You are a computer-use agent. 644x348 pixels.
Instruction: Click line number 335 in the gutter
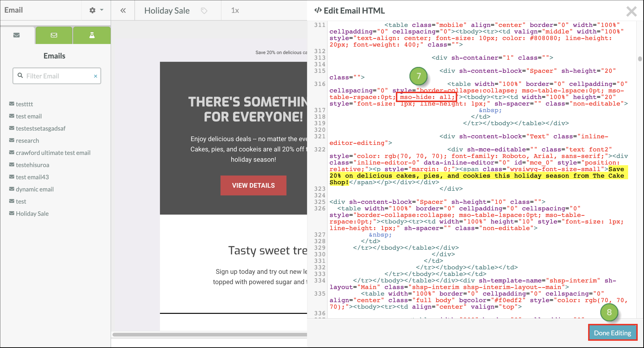(x=320, y=294)
